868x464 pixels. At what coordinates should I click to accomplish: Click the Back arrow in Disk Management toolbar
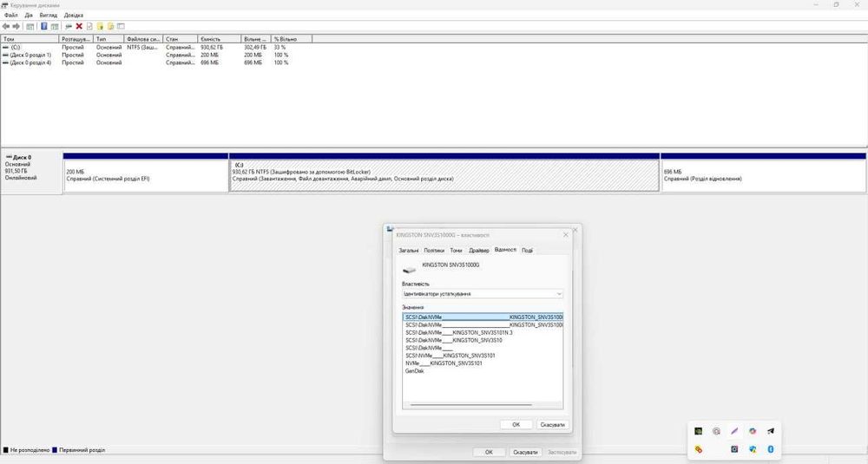click(6, 26)
